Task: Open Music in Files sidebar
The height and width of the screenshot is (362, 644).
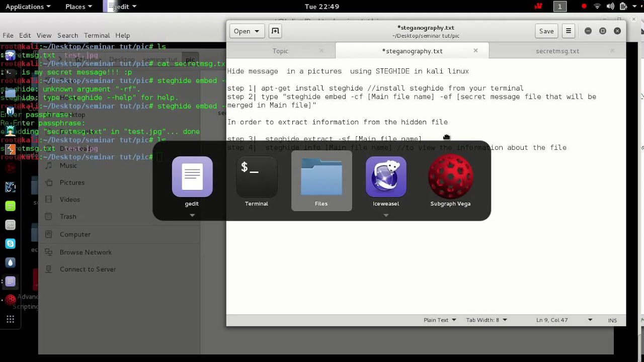Action: click(68, 165)
